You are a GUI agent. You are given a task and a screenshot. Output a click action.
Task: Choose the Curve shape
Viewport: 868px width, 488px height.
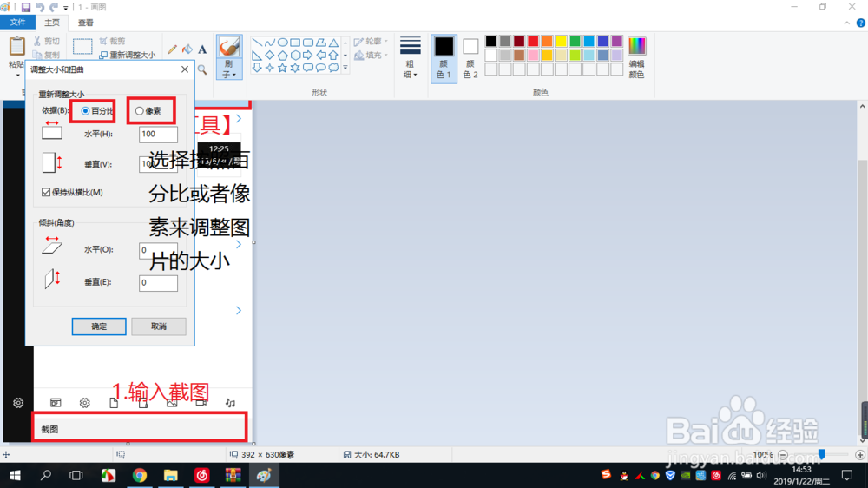[x=270, y=43]
